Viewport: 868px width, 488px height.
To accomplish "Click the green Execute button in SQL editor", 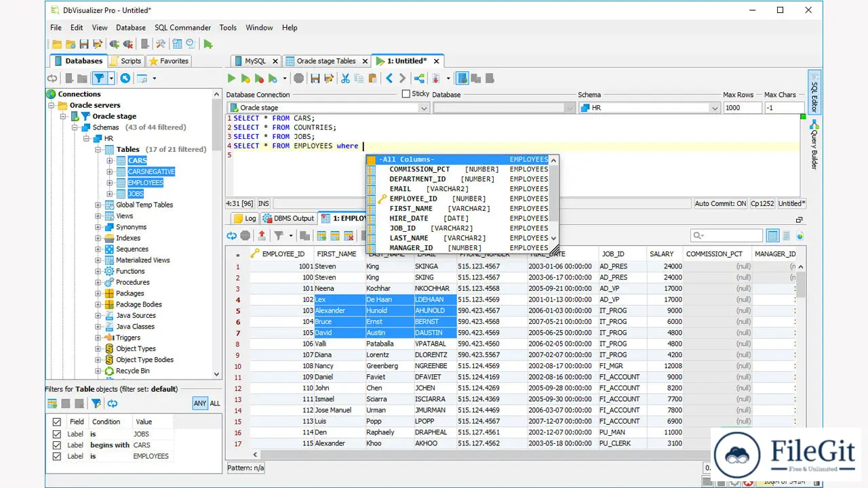I will coord(232,79).
